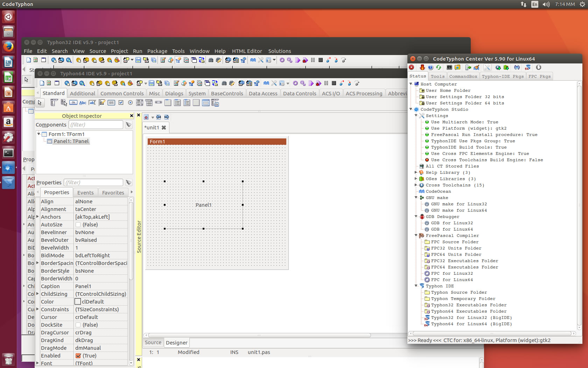Image resolution: width=588 pixels, height=368 pixels.
Task: Click the Color clDefault swatch
Action: [x=78, y=301]
